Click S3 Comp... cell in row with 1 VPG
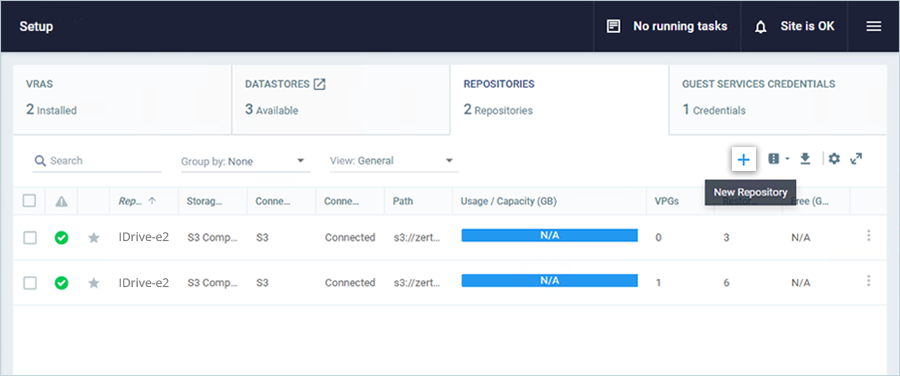 pyautogui.click(x=212, y=282)
